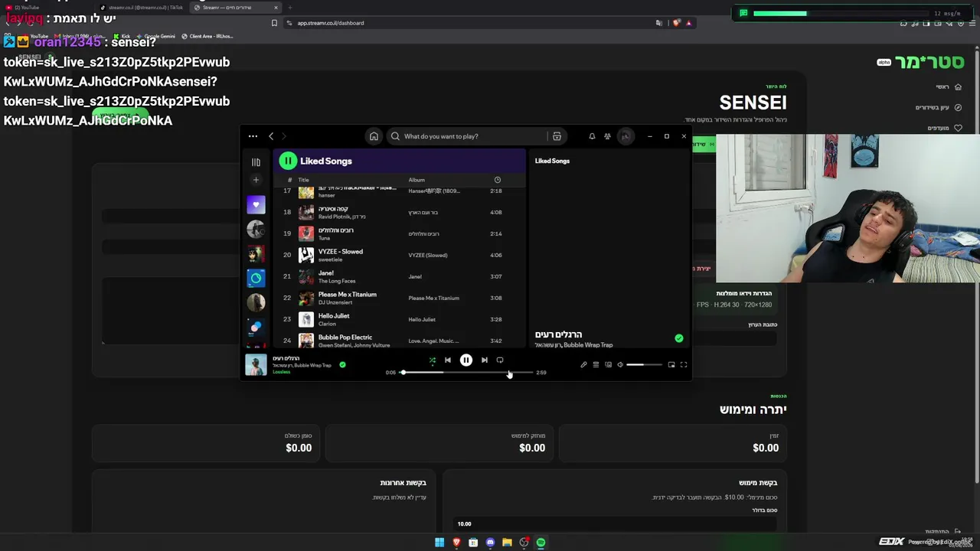Open Spotify from the taskbar
This screenshot has height=551, width=980.
click(541, 543)
